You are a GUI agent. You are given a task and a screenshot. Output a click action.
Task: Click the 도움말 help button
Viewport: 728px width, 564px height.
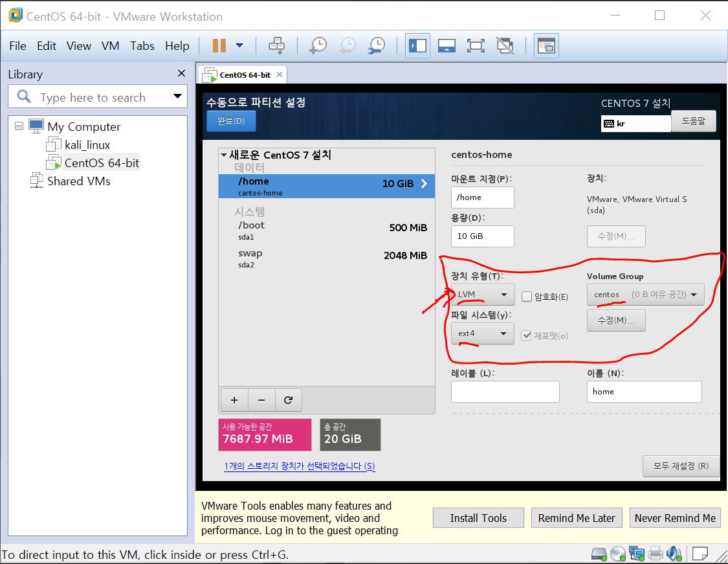(693, 121)
